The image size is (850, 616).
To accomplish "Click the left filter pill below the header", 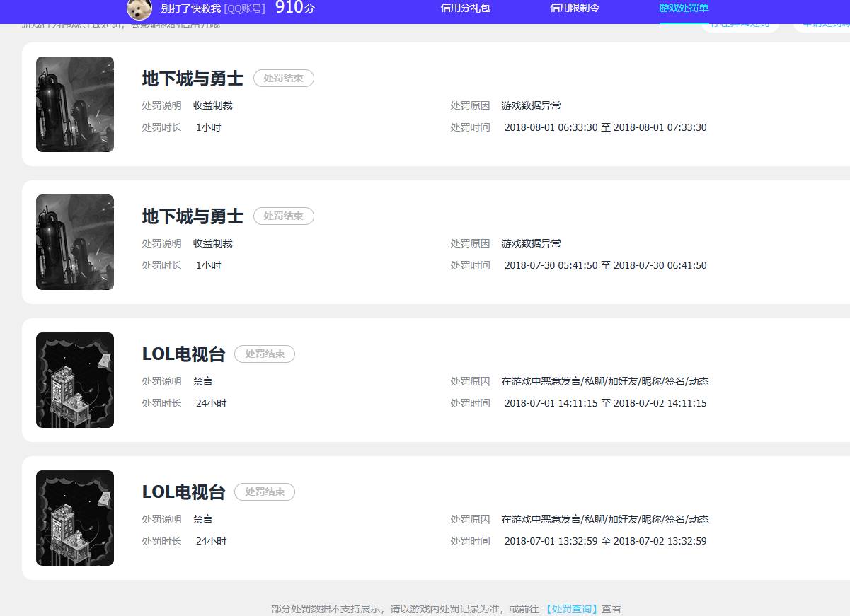I will click(x=740, y=23).
